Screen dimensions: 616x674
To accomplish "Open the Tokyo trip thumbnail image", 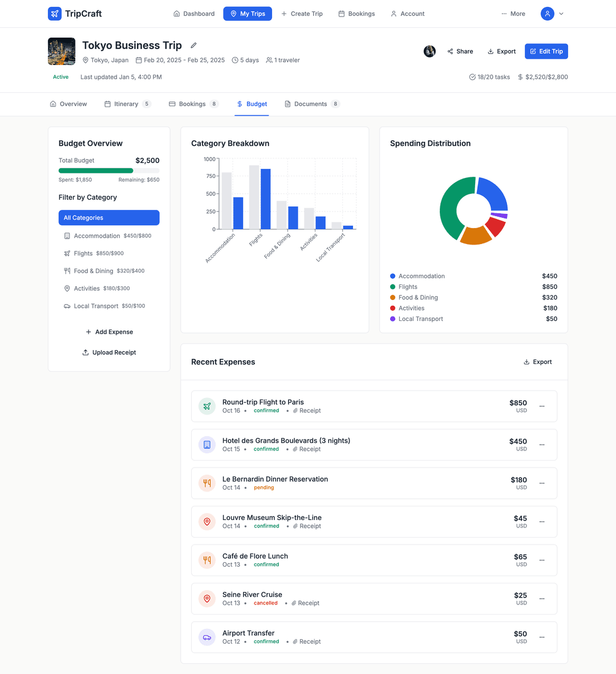I will [x=62, y=51].
